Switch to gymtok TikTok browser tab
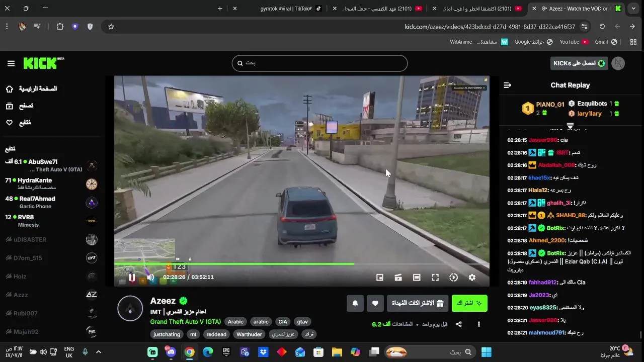 point(286,9)
